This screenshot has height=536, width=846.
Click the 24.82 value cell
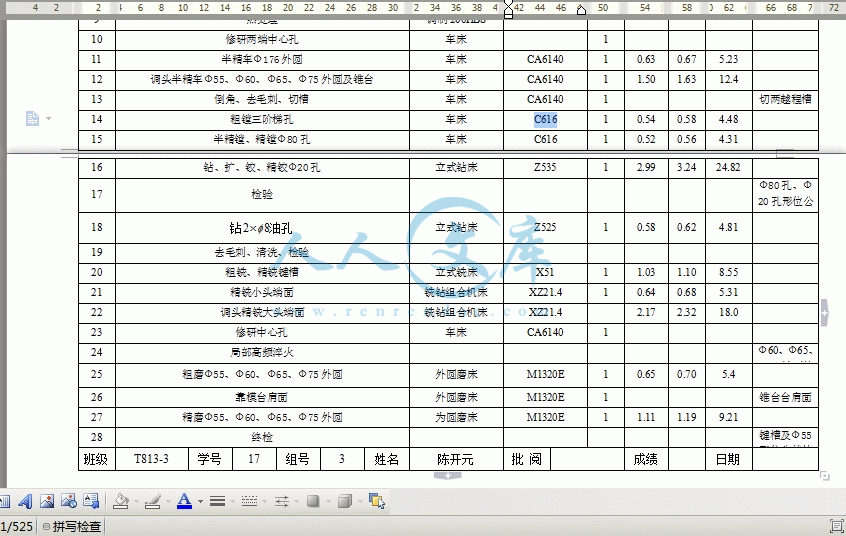728,167
